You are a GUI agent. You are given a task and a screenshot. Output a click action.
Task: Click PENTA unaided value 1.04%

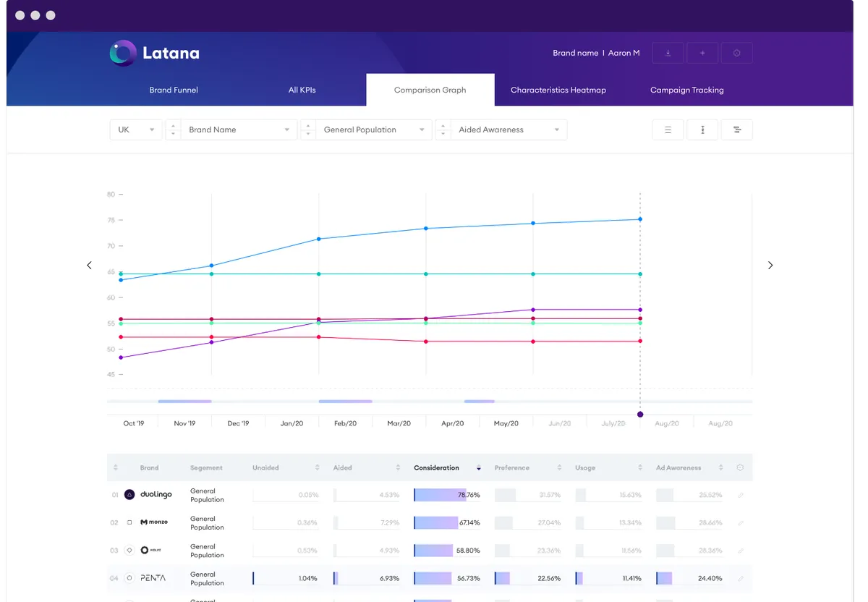click(308, 578)
